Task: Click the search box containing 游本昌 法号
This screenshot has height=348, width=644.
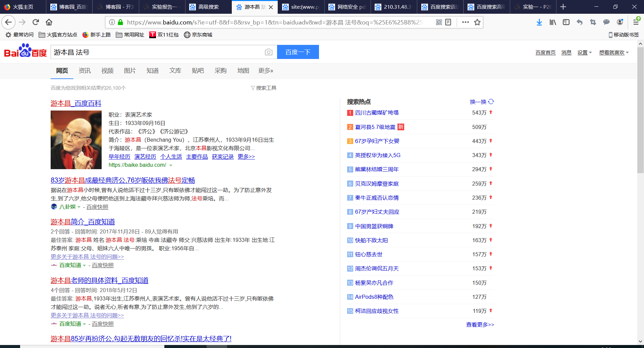Action: [158, 52]
